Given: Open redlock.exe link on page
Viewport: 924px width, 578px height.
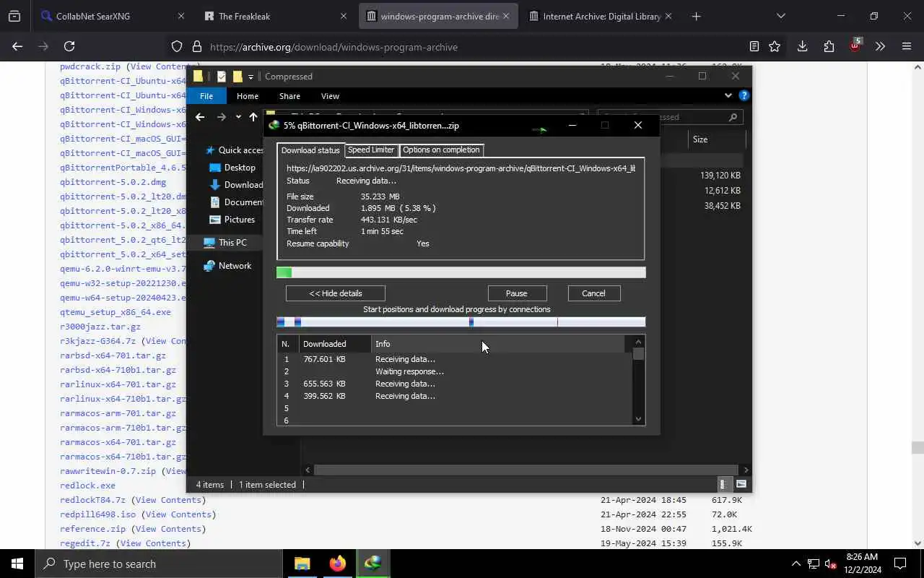Looking at the screenshot, I should [87, 486].
